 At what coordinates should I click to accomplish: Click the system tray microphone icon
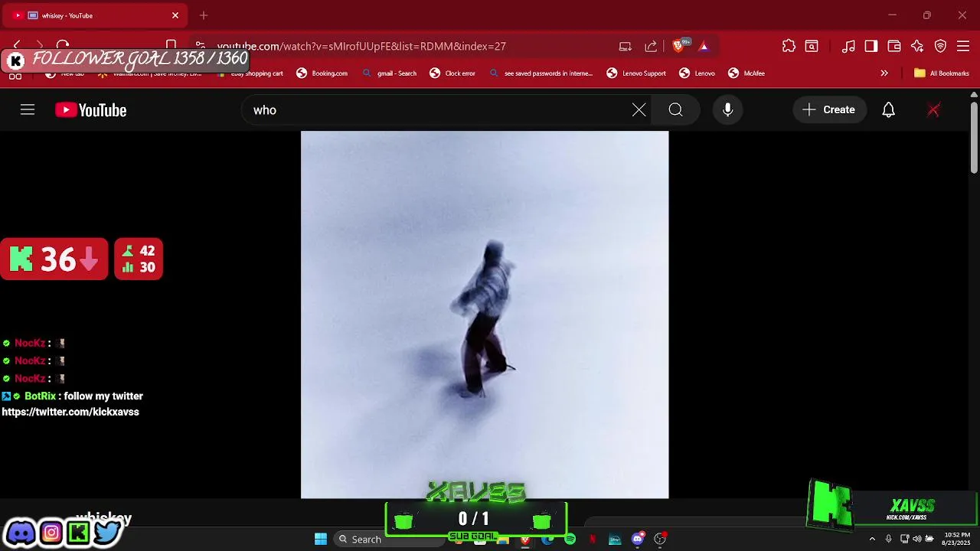[x=888, y=539]
